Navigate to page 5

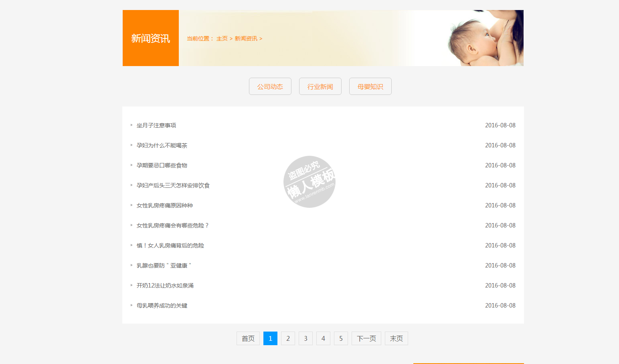coord(341,338)
